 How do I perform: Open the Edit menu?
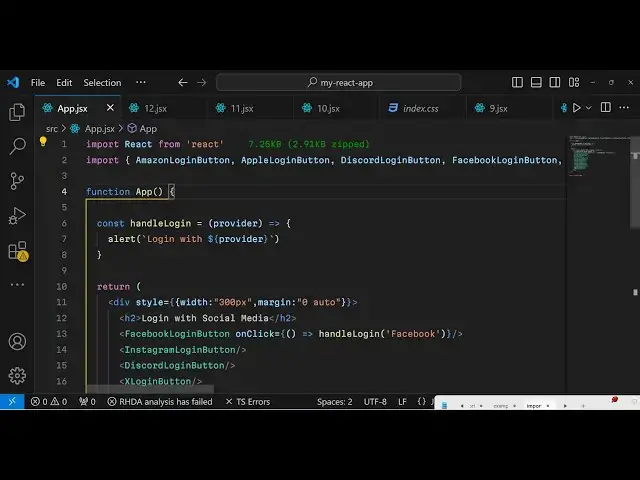[x=64, y=82]
